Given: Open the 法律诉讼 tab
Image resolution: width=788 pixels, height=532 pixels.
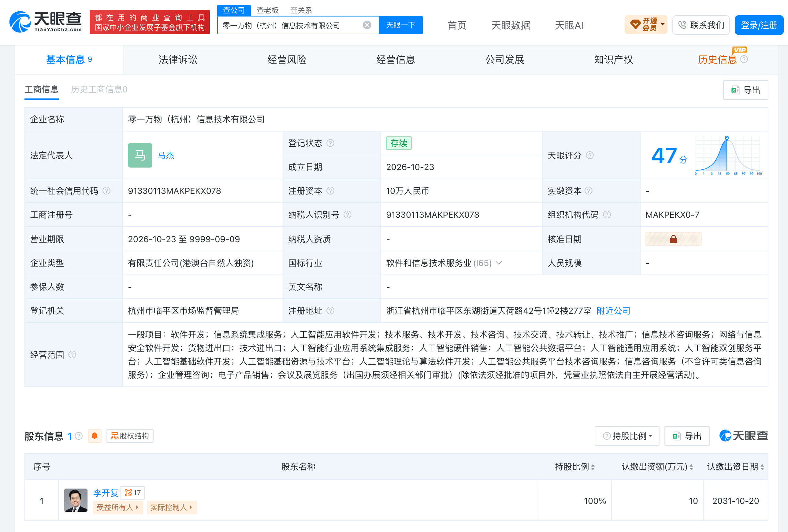Looking at the screenshot, I should pyautogui.click(x=178, y=60).
